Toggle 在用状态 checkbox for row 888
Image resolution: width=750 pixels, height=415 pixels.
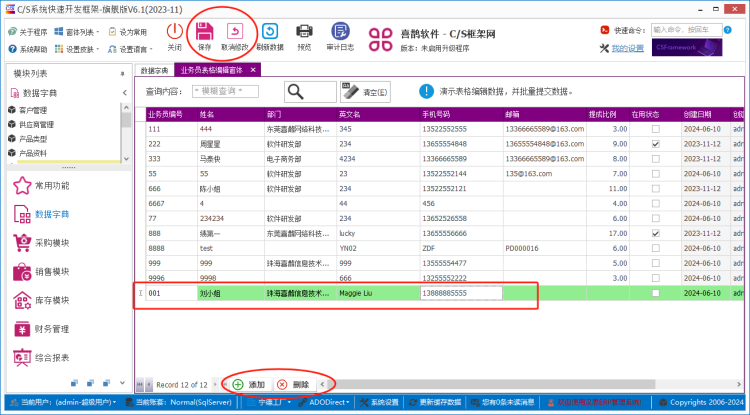pyautogui.click(x=655, y=233)
